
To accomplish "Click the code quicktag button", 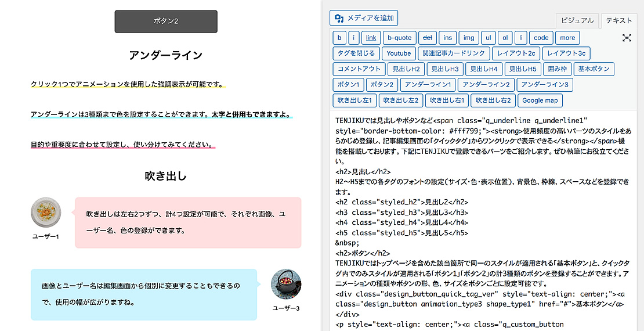I will tap(541, 38).
